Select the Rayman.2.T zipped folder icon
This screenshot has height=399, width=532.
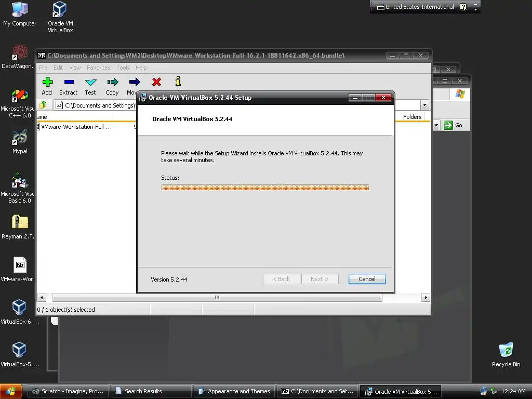click(18, 228)
